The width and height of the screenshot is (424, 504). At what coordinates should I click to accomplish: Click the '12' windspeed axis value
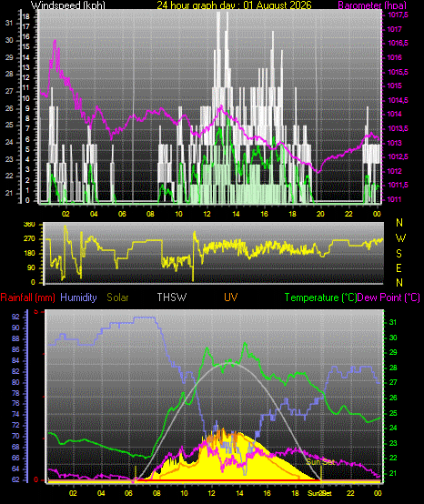click(25, 77)
